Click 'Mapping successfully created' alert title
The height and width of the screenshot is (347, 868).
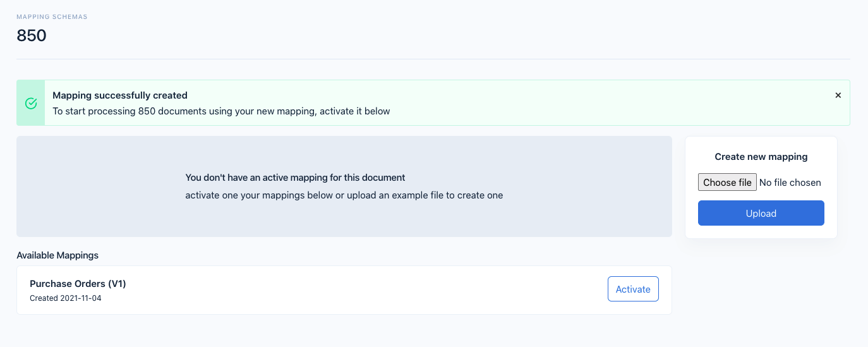[x=120, y=95]
